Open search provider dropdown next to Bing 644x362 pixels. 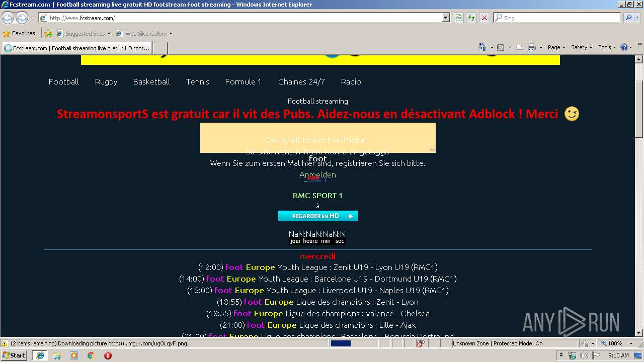[x=637, y=18]
